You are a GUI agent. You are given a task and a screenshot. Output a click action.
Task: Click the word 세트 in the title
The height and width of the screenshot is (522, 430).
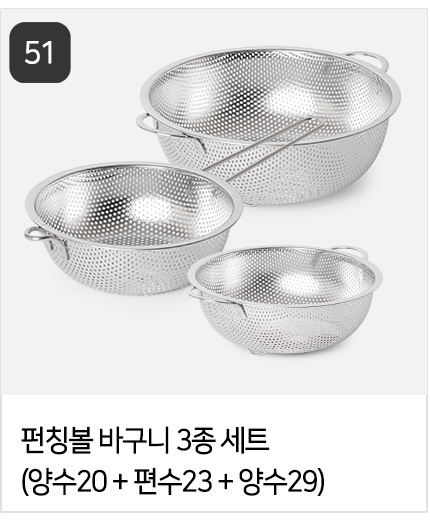(x=244, y=441)
